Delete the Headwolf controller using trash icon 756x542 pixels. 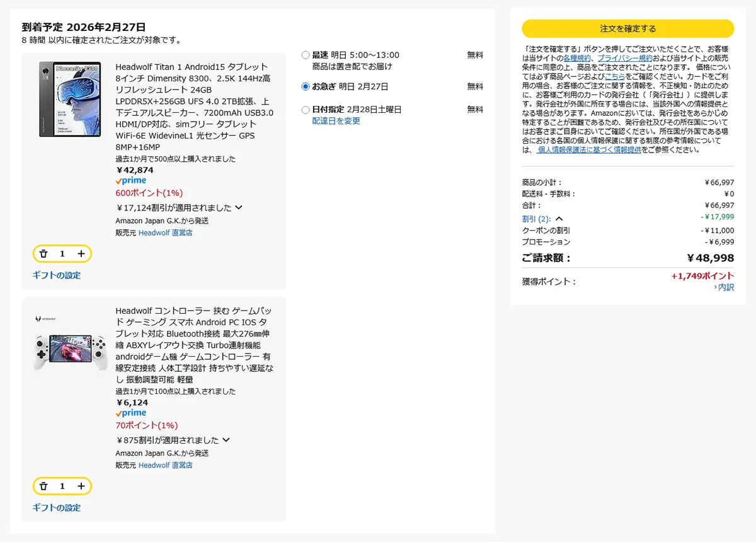(43, 486)
